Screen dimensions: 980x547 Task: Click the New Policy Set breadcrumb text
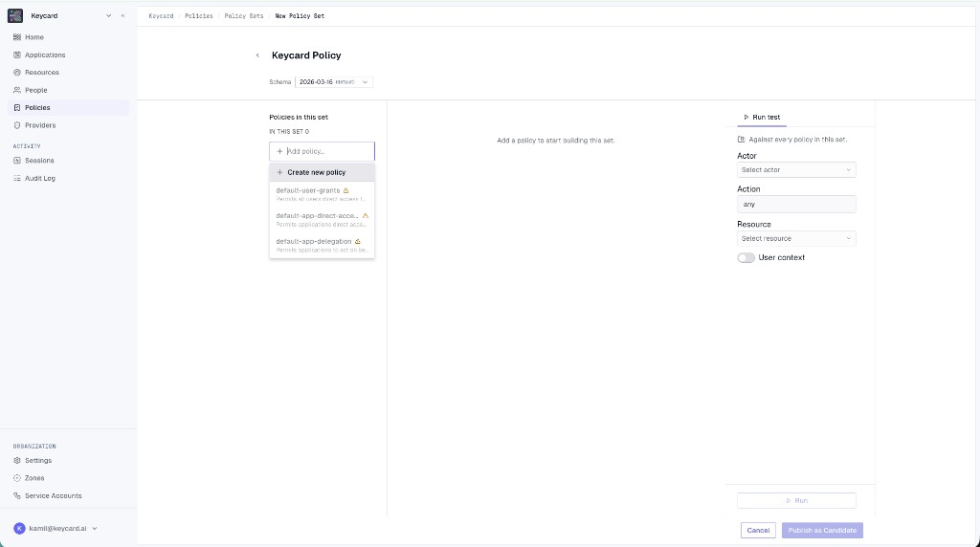[x=300, y=16]
